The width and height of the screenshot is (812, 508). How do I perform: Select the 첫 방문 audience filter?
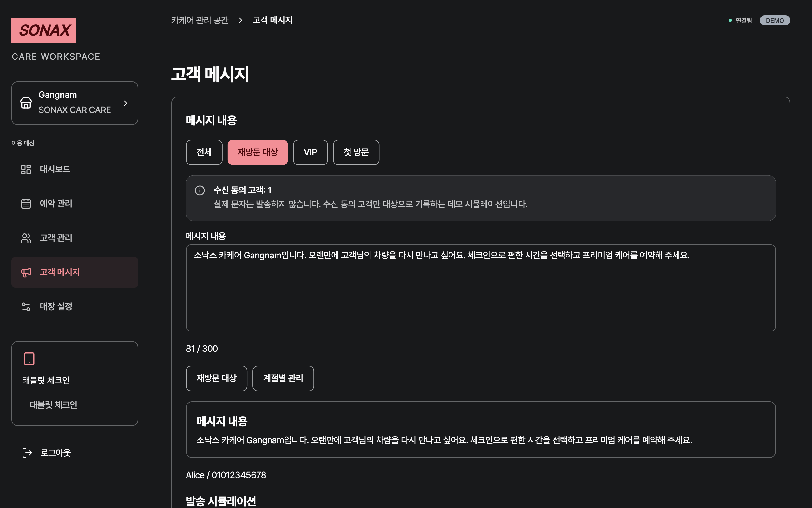356,152
